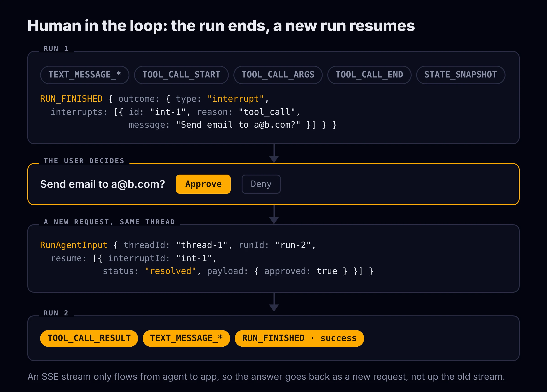Click THE USER DECIDES section label
This screenshot has width=547, height=392.
point(84,161)
